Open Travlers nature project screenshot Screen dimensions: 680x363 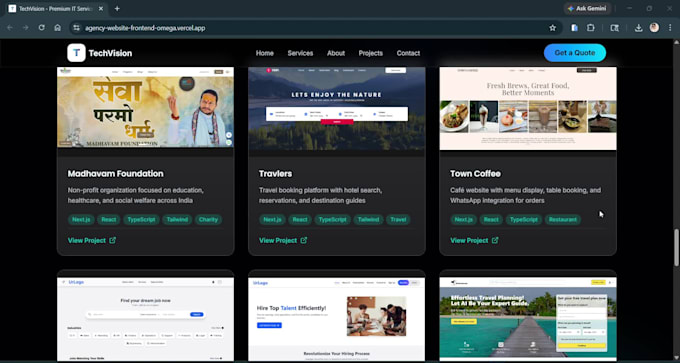pyautogui.click(x=337, y=108)
